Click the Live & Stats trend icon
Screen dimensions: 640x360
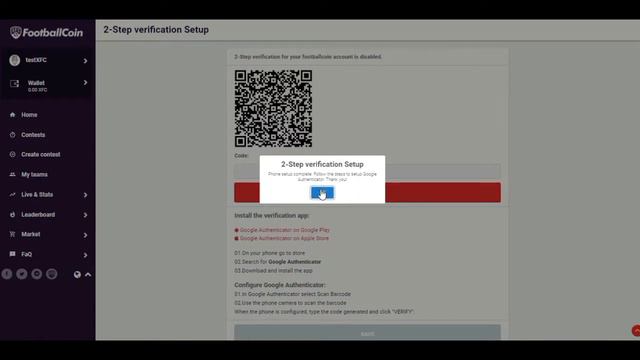coord(13,194)
